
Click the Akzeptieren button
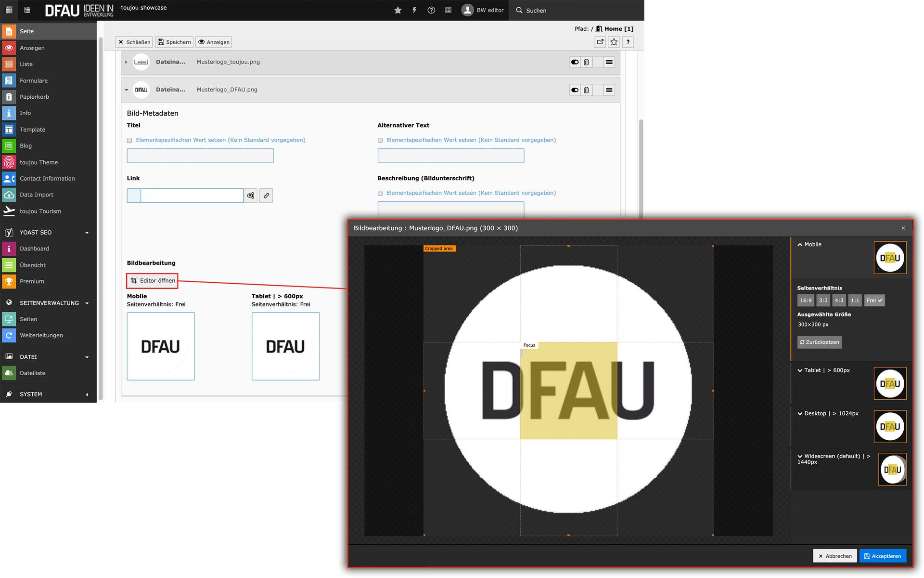pos(883,556)
